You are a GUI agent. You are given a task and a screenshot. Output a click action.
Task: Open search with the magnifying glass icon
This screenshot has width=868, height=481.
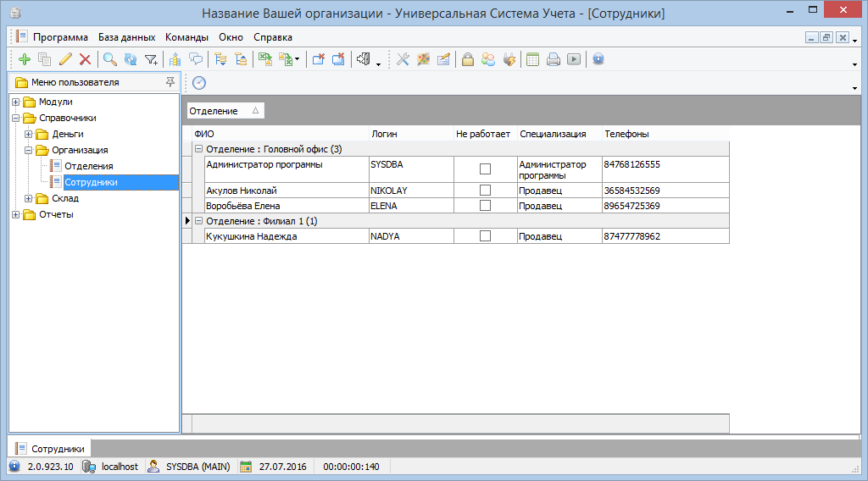[109, 59]
